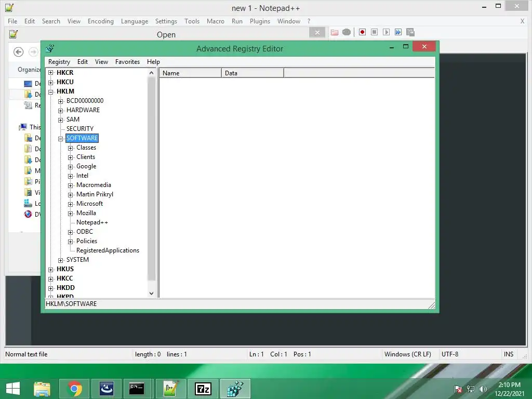
Task: Open Notepad++ Language menu
Action: (x=135, y=21)
